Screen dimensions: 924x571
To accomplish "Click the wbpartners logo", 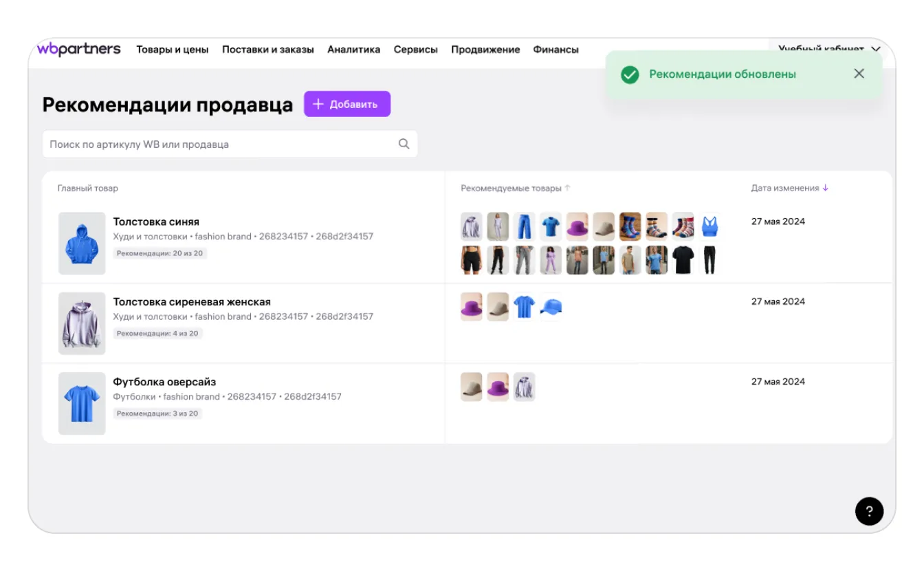I will (x=79, y=49).
